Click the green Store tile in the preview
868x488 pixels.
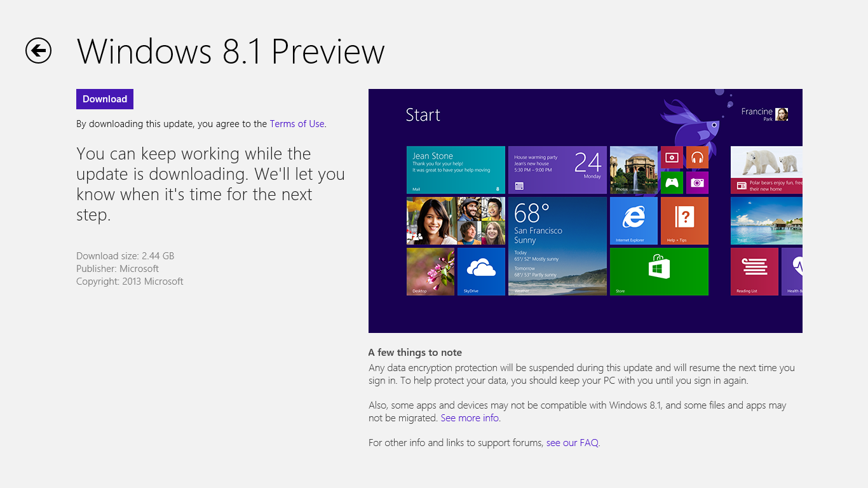[x=659, y=271]
